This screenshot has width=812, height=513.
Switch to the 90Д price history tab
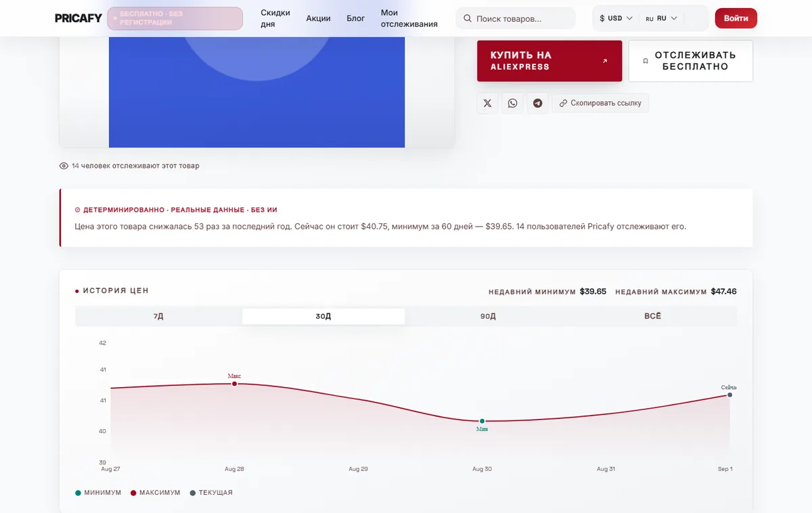[x=488, y=316]
